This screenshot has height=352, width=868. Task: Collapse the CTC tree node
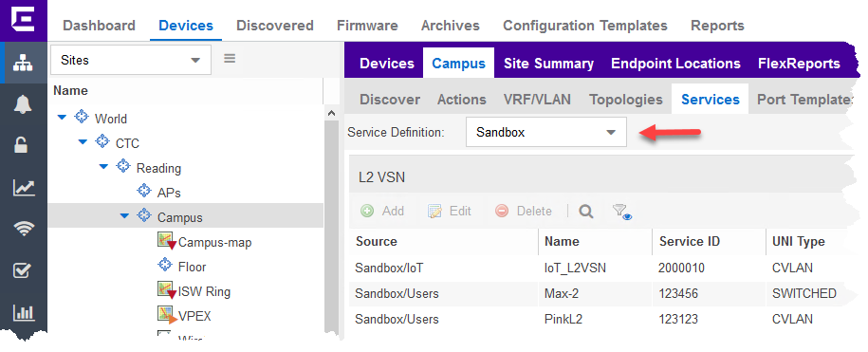click(x=83, y=142)
